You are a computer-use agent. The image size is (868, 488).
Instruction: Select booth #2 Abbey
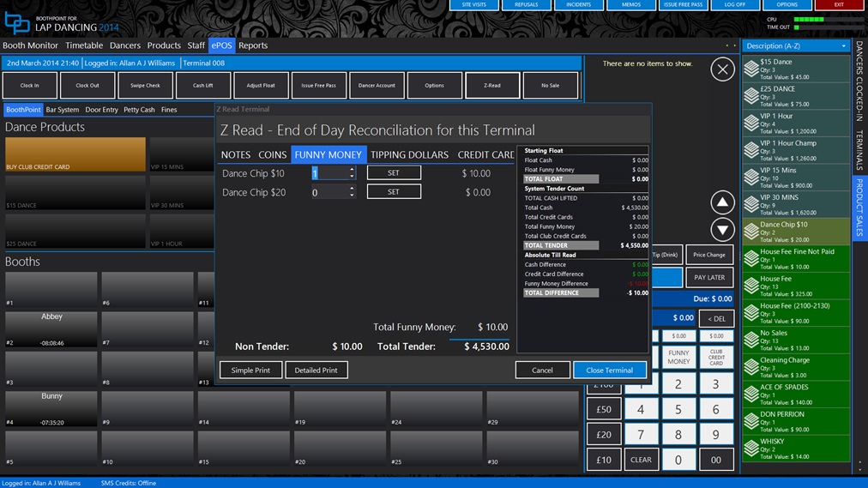click(x=51, y=329)
